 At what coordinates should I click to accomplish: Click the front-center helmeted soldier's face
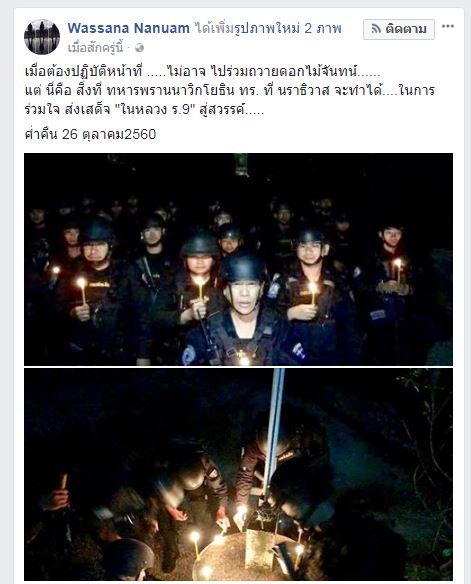pyautogui.click(x=244, y=295)
